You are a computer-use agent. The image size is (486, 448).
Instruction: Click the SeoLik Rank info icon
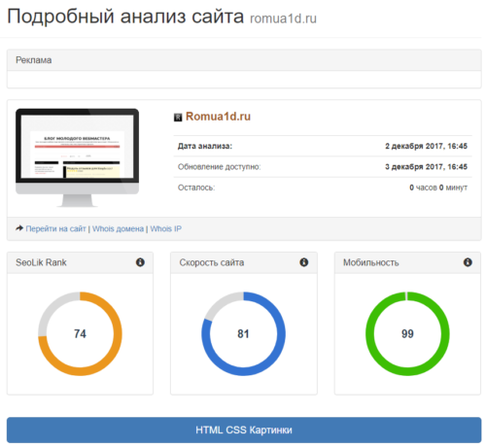pos(140,262)
